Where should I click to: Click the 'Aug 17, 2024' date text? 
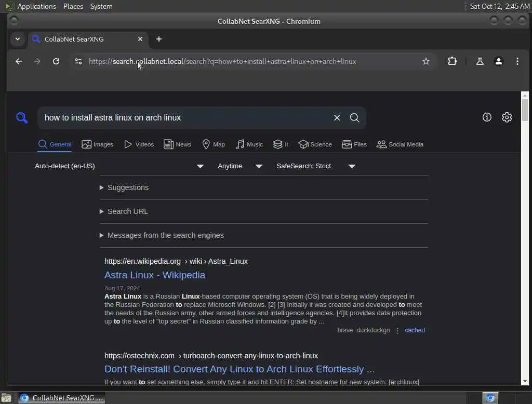click(x=122, y=288)
